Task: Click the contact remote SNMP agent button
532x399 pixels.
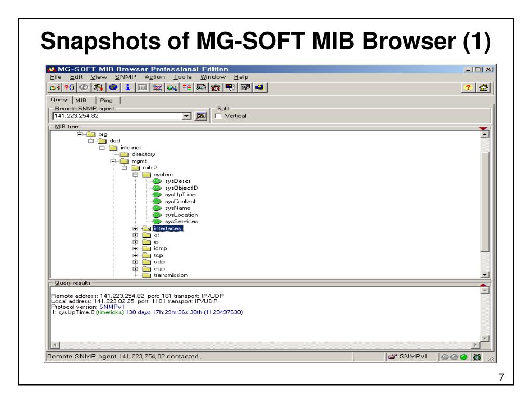Action: click(x=201, y=116)
